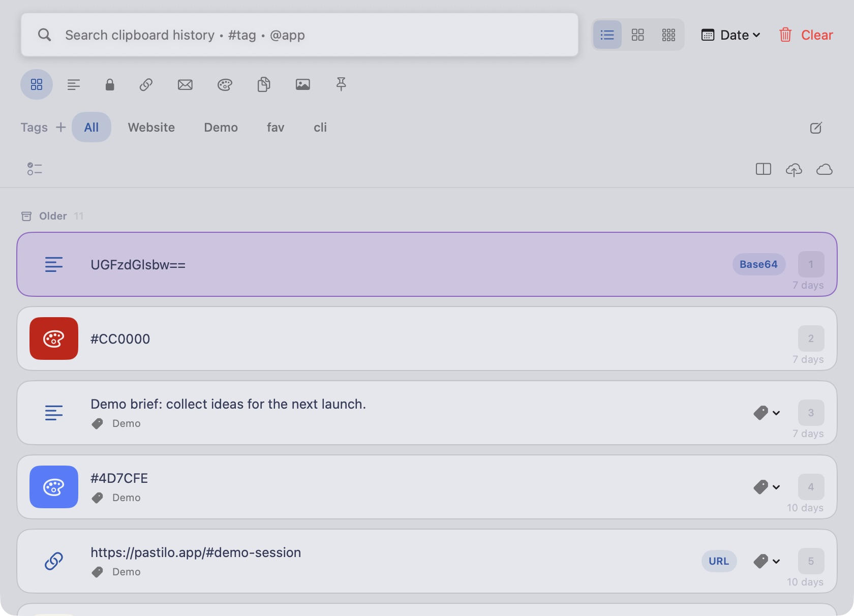854x616 pixels.
Task: Filter clipboard by links icon
Action: tap(146, 84)
